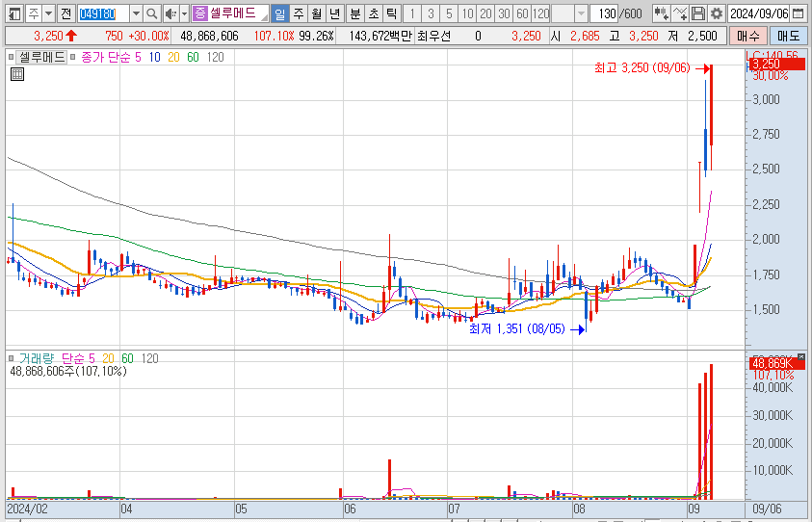Screen dimensions: 812x522
Task: Click the 종가 단순 moving average label
Action: pos(106,57)
